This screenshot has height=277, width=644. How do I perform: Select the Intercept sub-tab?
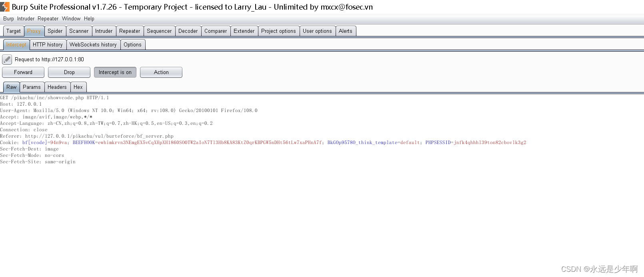[x=16, y=45]
